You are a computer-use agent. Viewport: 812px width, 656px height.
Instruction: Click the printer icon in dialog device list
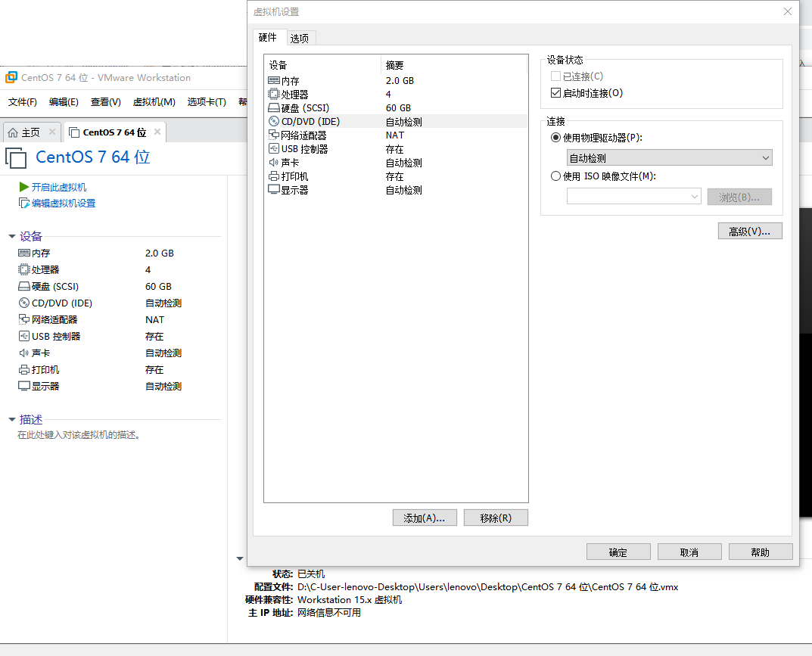coord(274,176)
